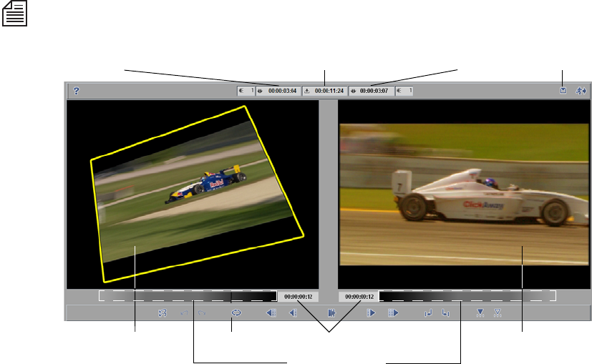Select the outgoing clip viewer with Red Bull car
Viewport: 592px width, 364px height.
pyautogui.click(x=193, y=195)
